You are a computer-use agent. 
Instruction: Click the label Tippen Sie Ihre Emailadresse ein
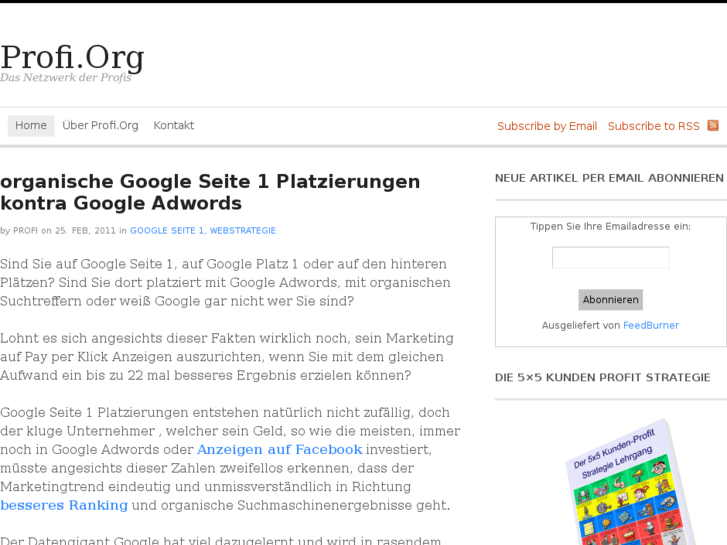pos(611,226)
